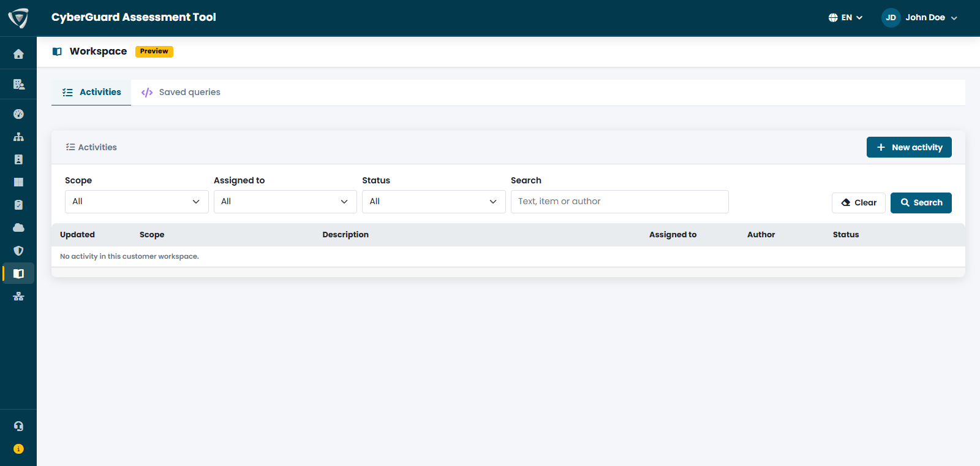The image size is (980, 466).
Task: Open the John Doe user menu
Action: click(919, 18)
